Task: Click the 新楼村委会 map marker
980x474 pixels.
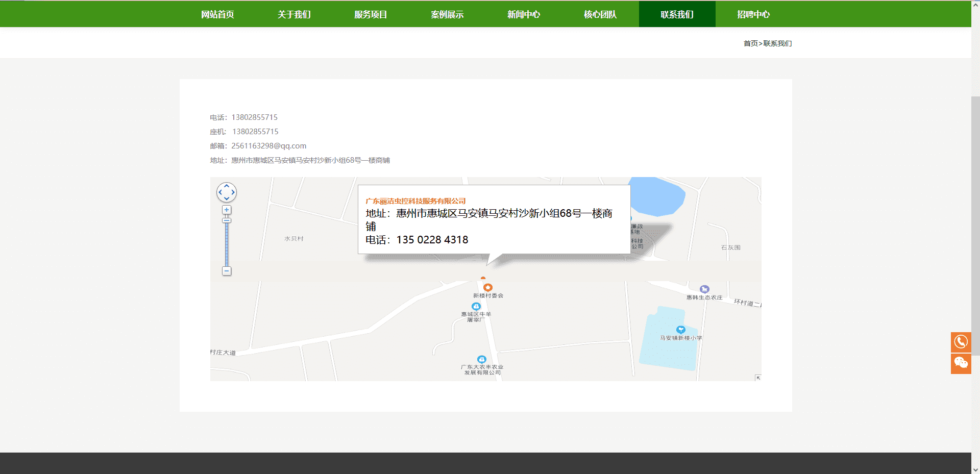Action: (x=488, y=288)
